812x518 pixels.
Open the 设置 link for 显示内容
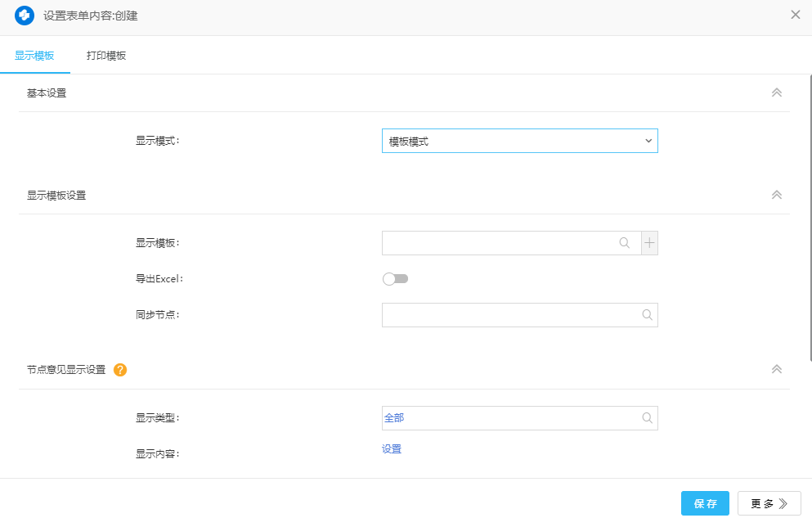tap(392, 449)
